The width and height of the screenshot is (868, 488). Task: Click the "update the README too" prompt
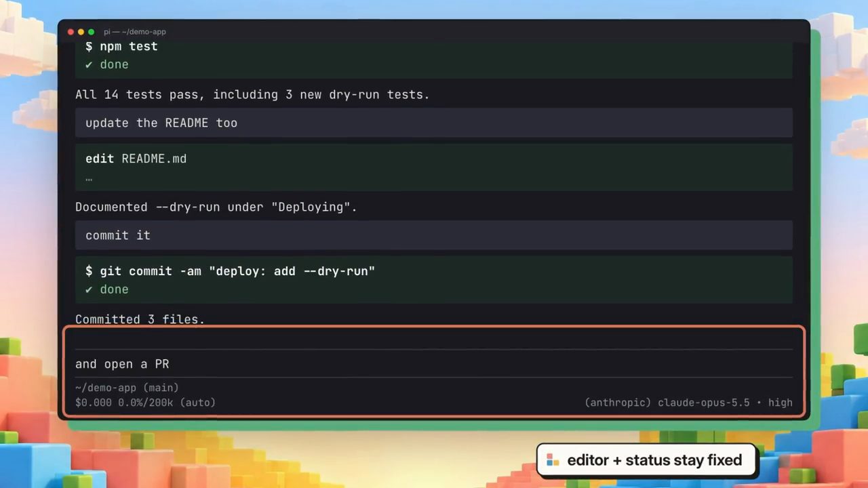pos(434,123)
